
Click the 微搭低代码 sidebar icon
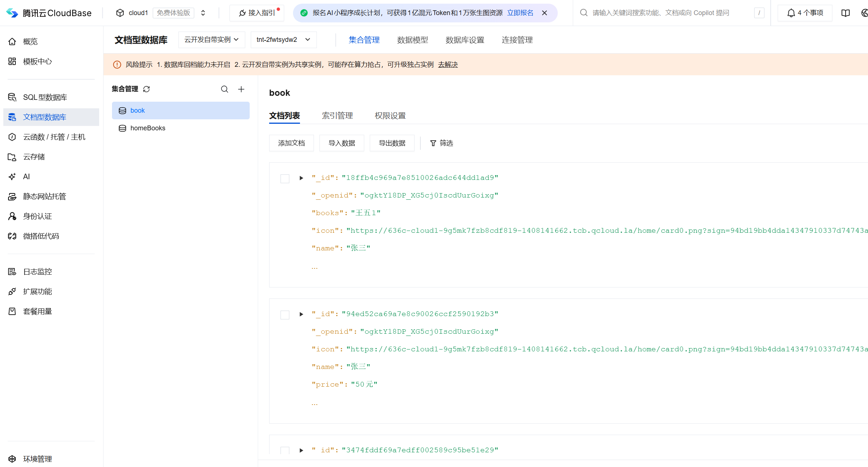[12, 236]
